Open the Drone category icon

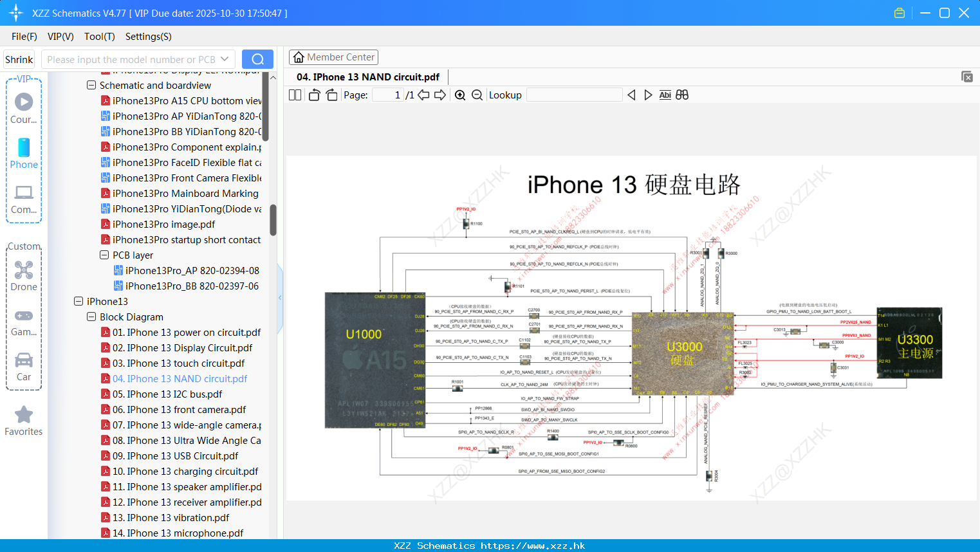[24, 270]
